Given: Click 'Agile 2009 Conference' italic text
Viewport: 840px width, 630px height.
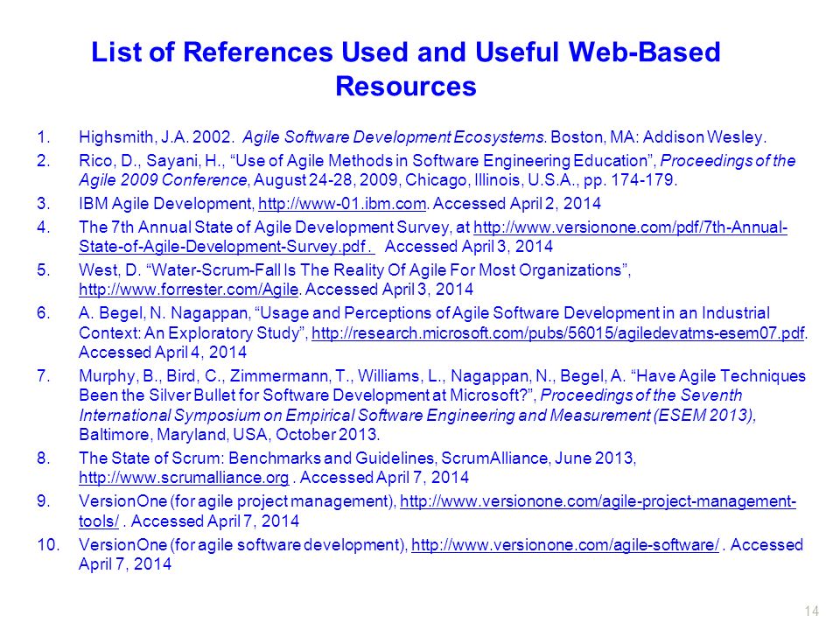Looking at the screenshot, I should click(163, 180).
